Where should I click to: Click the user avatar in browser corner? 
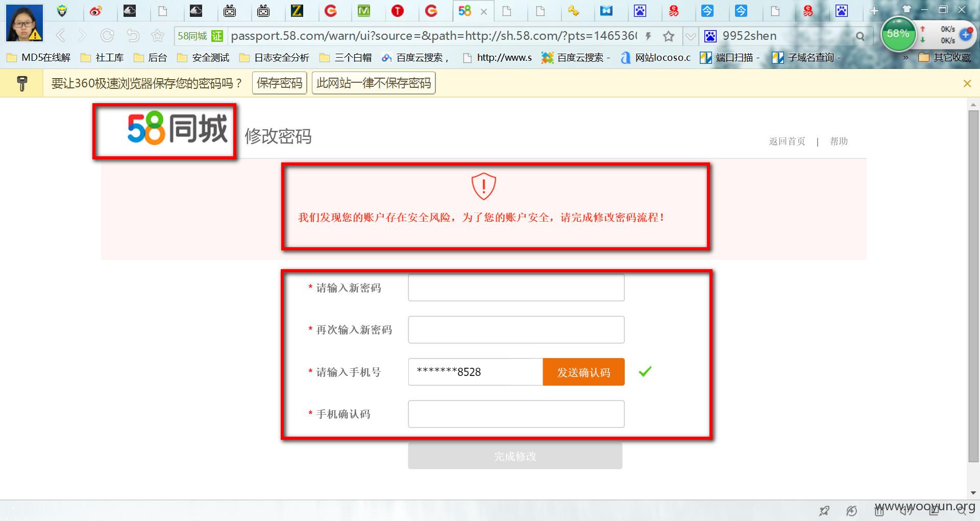click(24, 23)
